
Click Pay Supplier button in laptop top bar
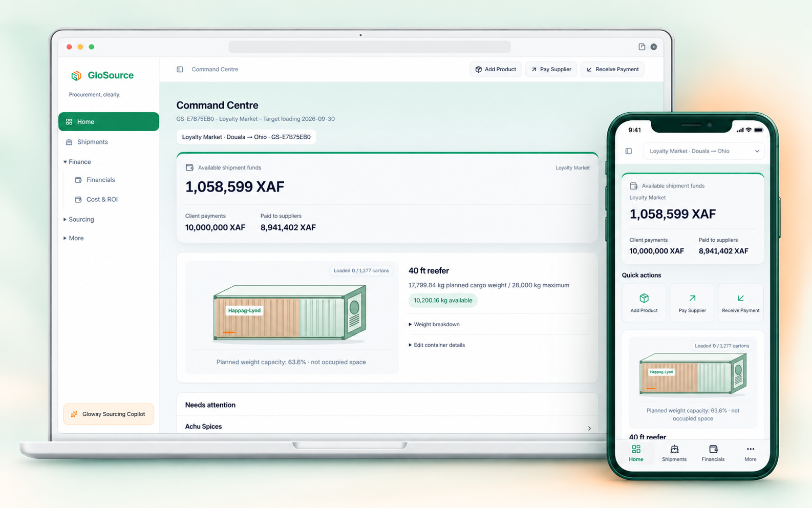[551, 69]
